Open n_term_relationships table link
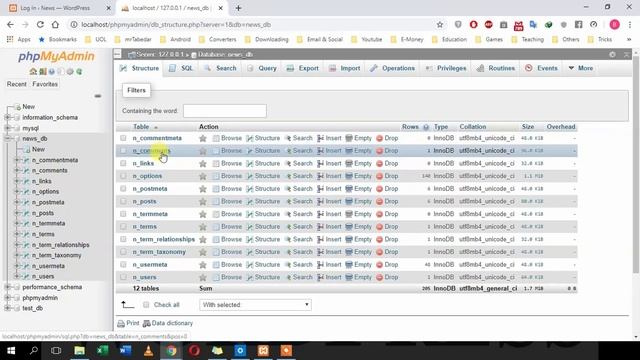Image resolution: width=640 pixels, height=360 pixels. (x=164, y=240)
